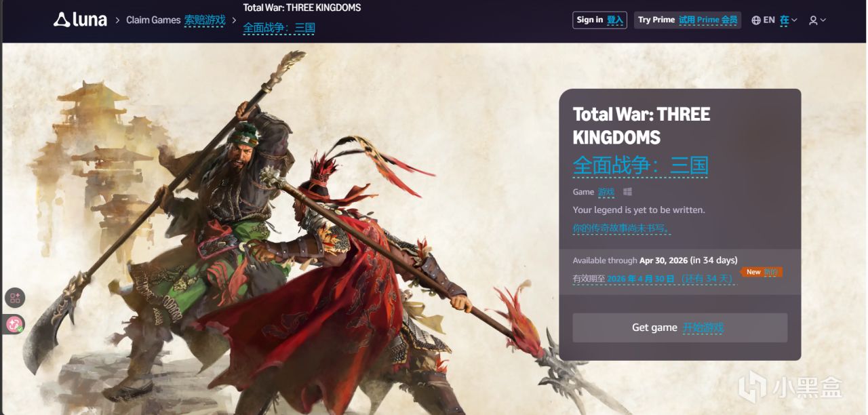
Task: Select Total War: THREE KINGDOMS breadcrumb
Action: click(302, 8)
